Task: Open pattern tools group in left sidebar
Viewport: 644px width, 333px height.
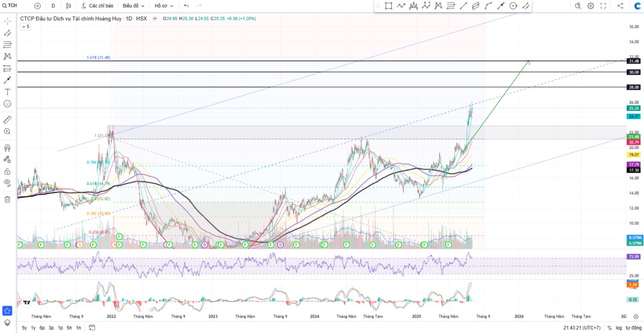Action: [x=8, y=56]
